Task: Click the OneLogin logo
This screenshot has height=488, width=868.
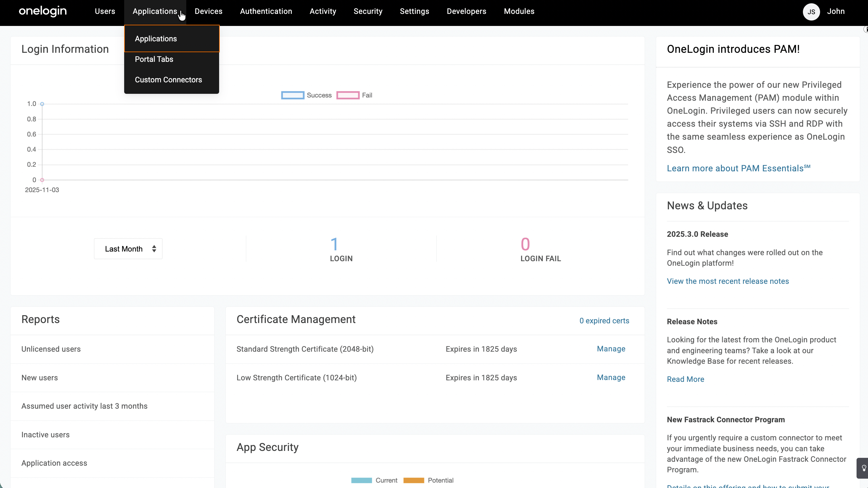Action: [x=43, y=11]
